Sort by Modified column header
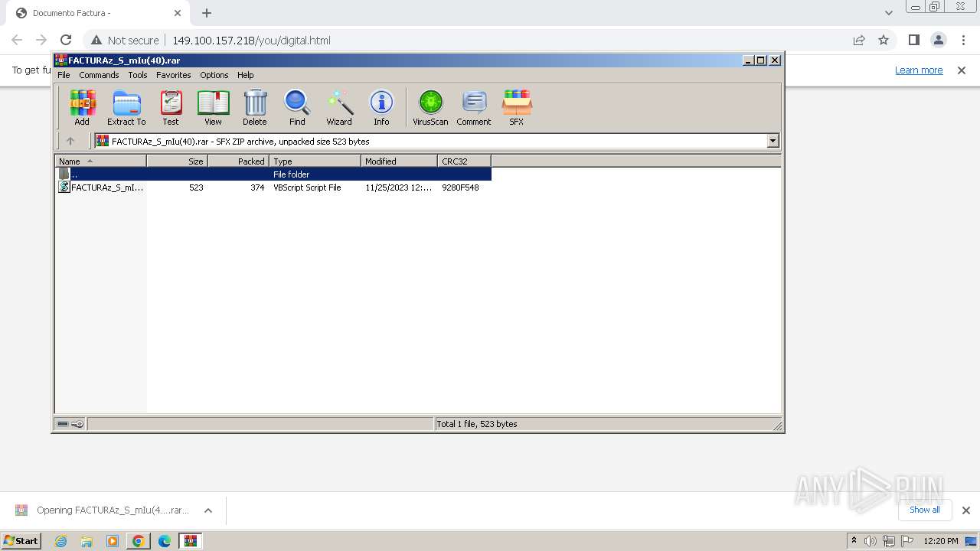The height and width of the screenshot is (551, 980). pyautogui.click(x=399, y=161)
